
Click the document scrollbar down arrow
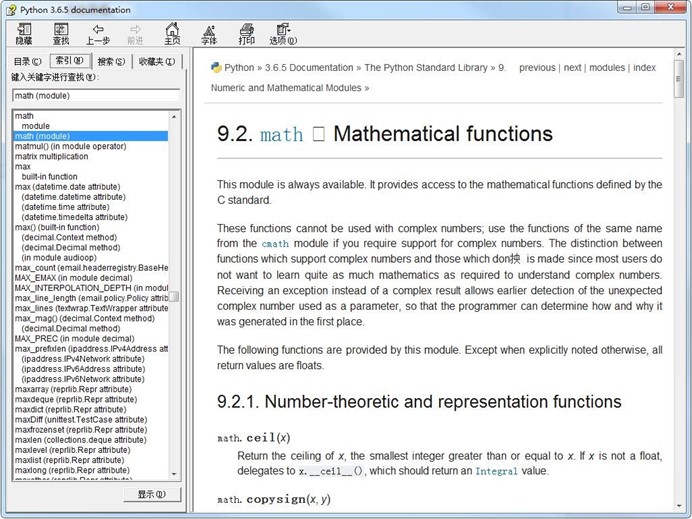[679, 506]
